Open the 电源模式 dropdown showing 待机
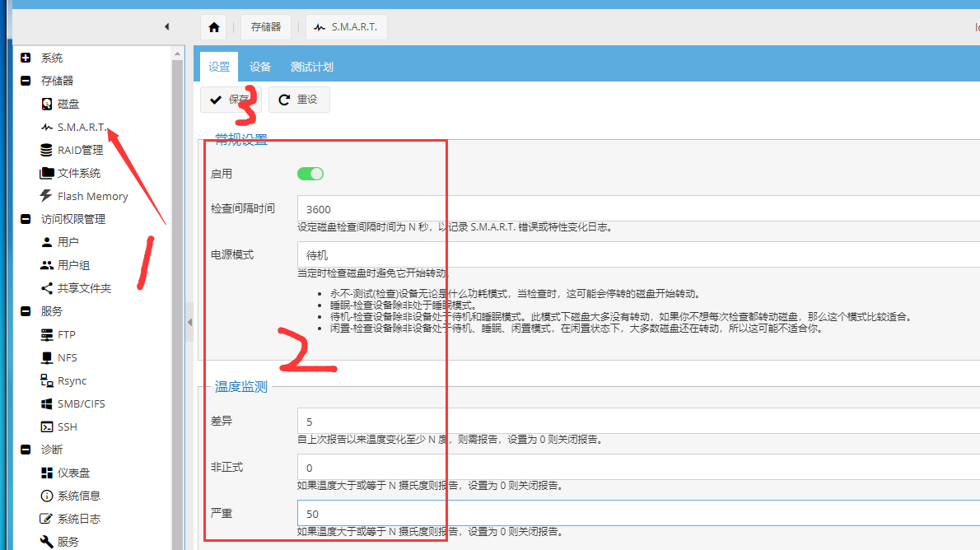The image size is (980, 550). coord(639,255)
